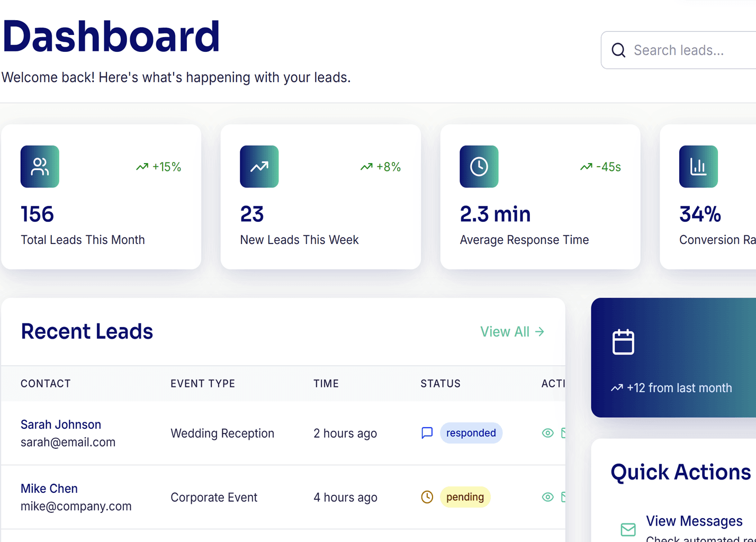Open the mail action icon for Sarah Johnson
This screenshot has height=542, width=756.
coord(564,433)
